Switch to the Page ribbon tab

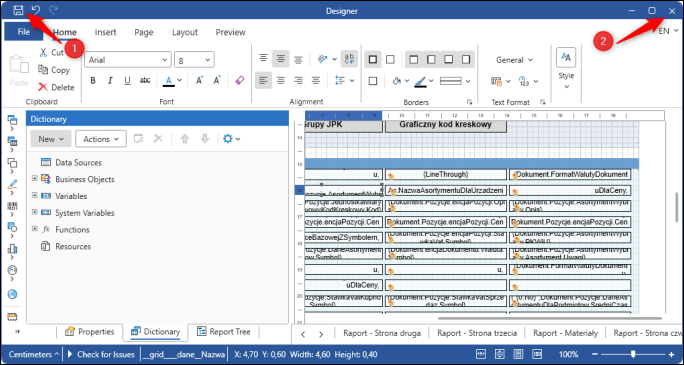[144, 32]
